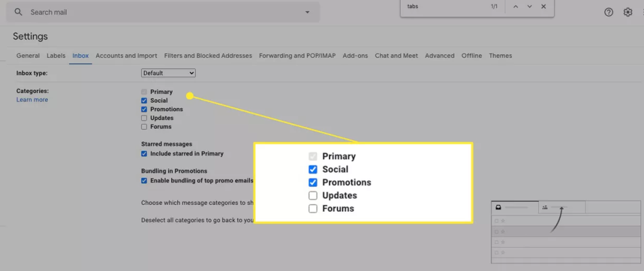Open search options dropdown arrow
The image size is (644, 271).
point(307,13)
